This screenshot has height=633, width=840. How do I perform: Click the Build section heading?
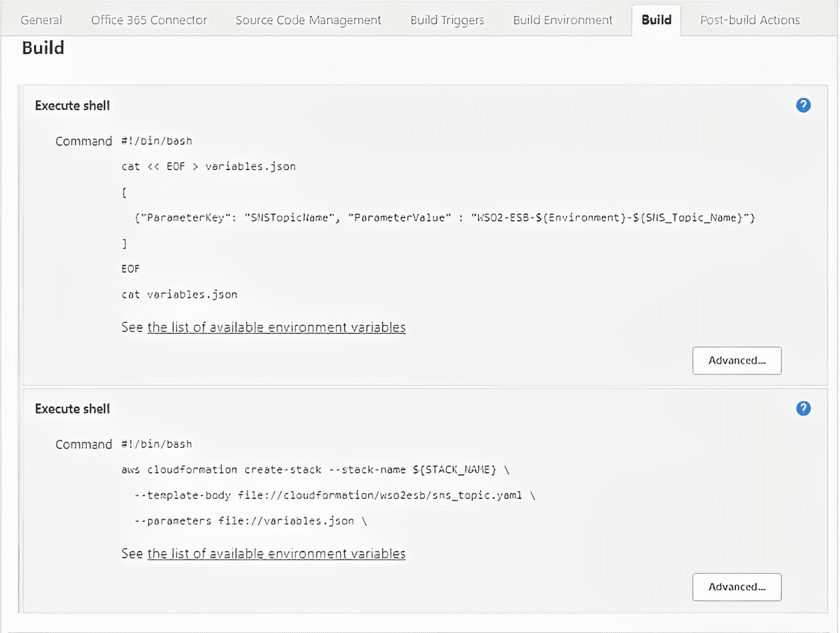pos(43,47)
